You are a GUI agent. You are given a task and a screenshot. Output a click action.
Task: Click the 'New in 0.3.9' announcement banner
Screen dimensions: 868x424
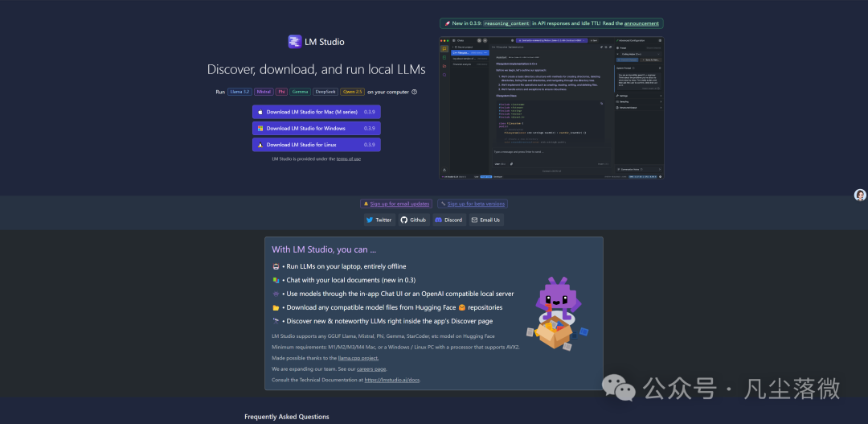point(551,24)
